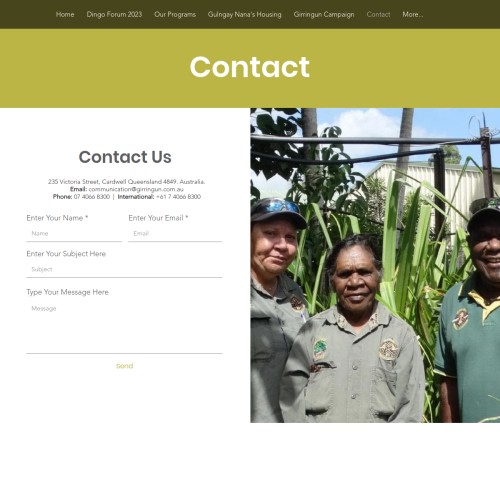Click the Subject input field
Viewport: 500px width, 500px height.
tap(124, 270)
